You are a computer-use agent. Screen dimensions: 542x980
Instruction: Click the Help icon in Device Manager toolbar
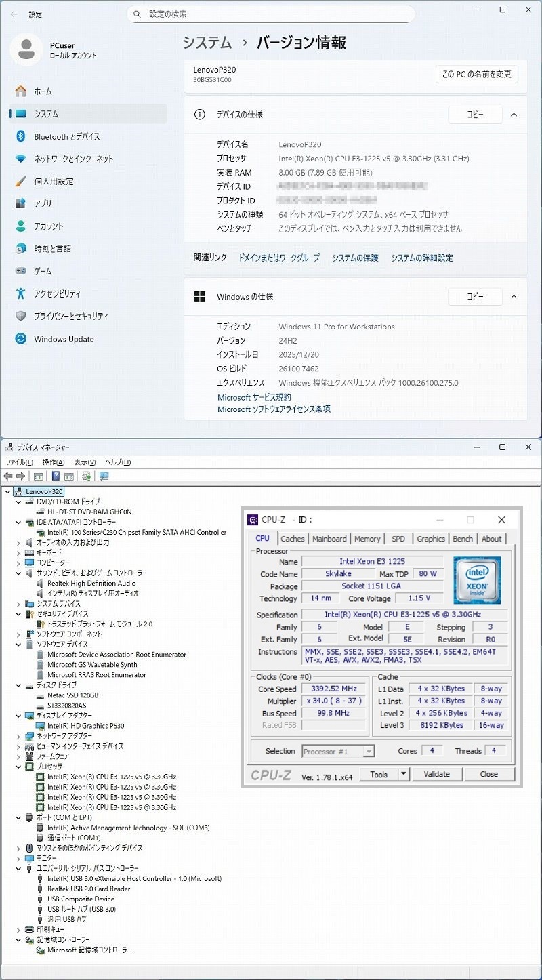pyautogui.click(x=56, y=476)
